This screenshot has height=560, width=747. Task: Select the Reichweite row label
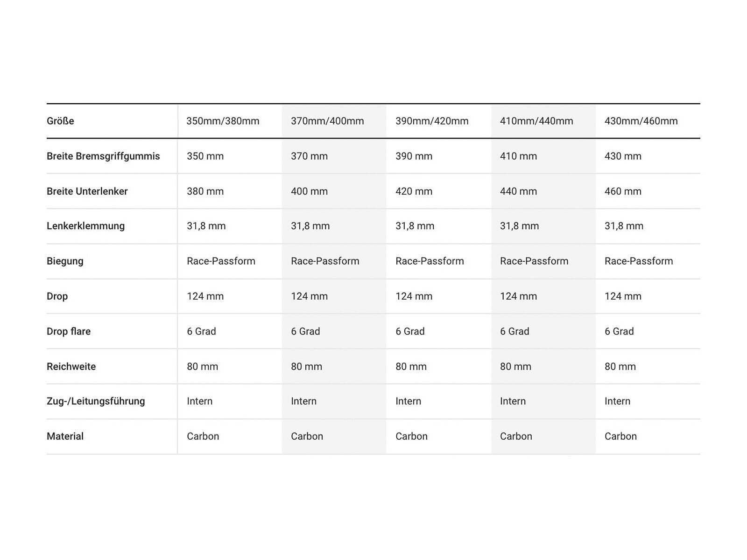click(x=71, y=366)
